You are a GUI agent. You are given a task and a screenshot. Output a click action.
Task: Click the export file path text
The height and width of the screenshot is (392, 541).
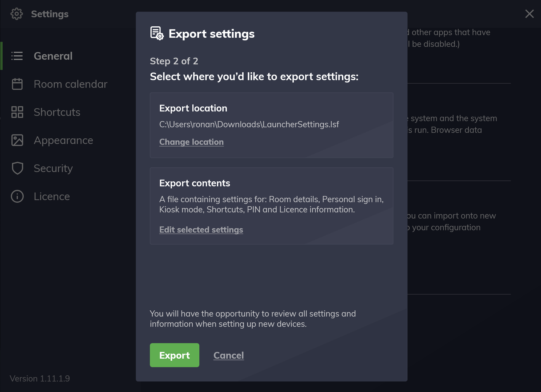[249, 124]
